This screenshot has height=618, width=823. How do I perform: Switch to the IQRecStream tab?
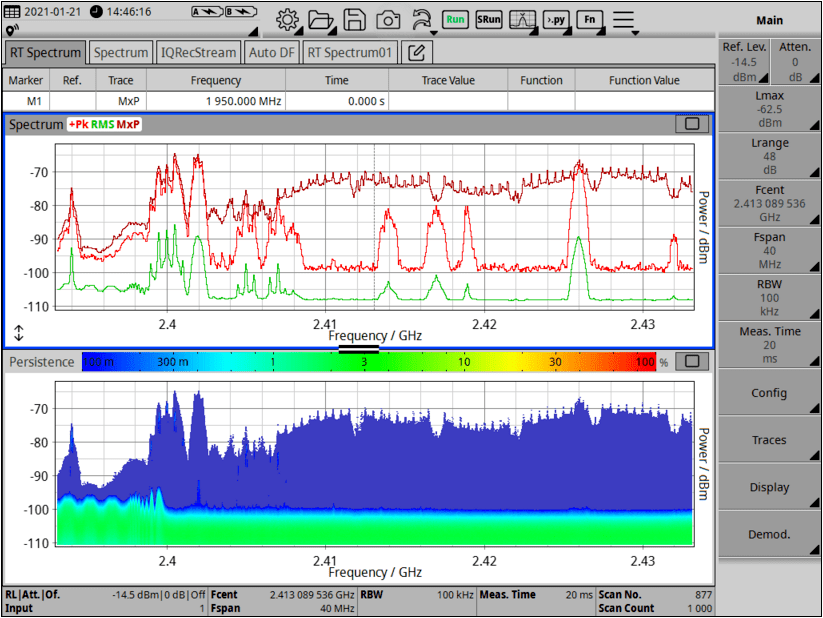click(199, 52)
